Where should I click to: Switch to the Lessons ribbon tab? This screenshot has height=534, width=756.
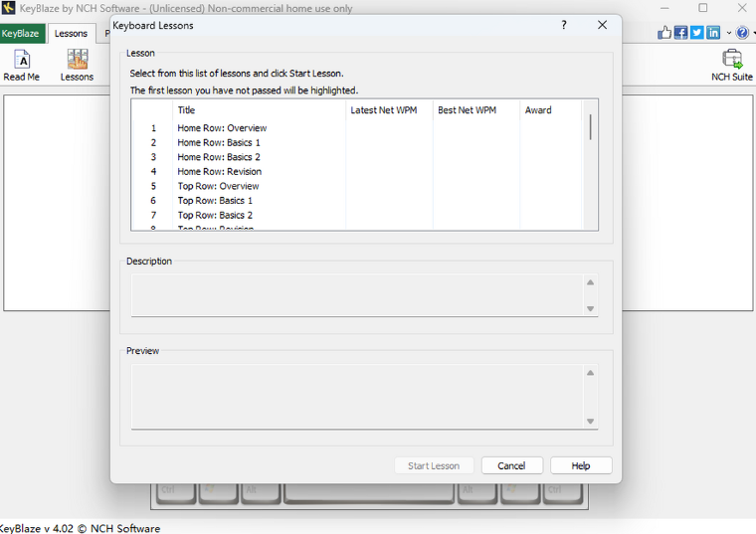[71, 33]
